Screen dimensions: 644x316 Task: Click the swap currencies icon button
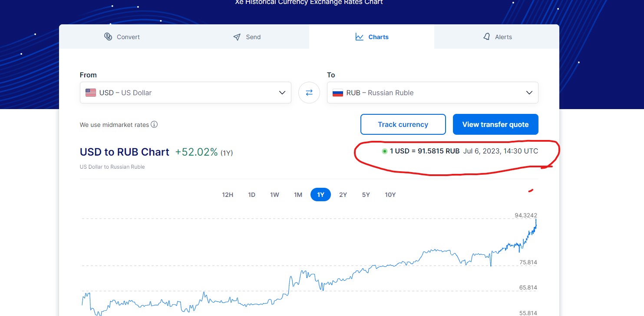coord(309,93)
